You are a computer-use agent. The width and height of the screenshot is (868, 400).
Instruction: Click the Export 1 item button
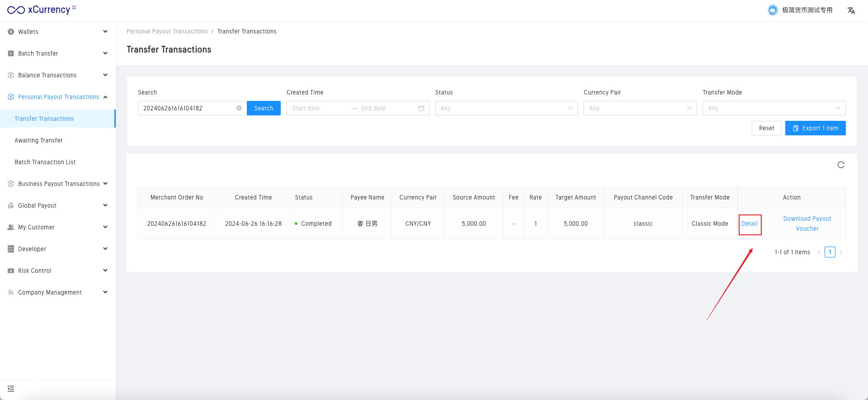[815, 128]
